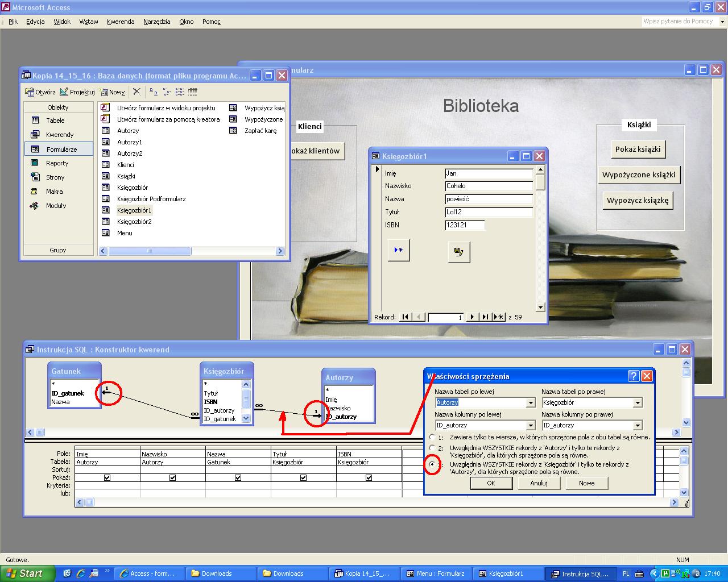Click 'Wypożycz książkę' button on Biblioteka form
The width and height of the screenshot is (728, 582).
coord(638,200)
